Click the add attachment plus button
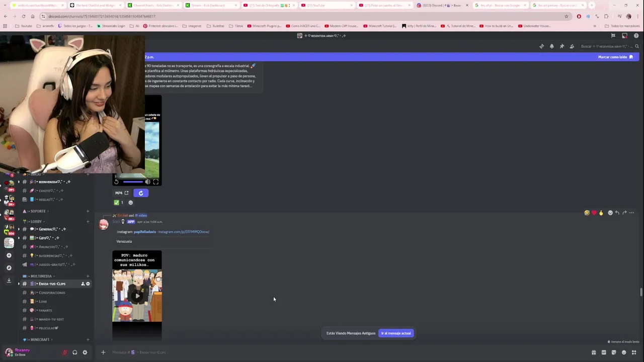The width and height of the screenshot is (644, 362). click(x=103, y=352)
